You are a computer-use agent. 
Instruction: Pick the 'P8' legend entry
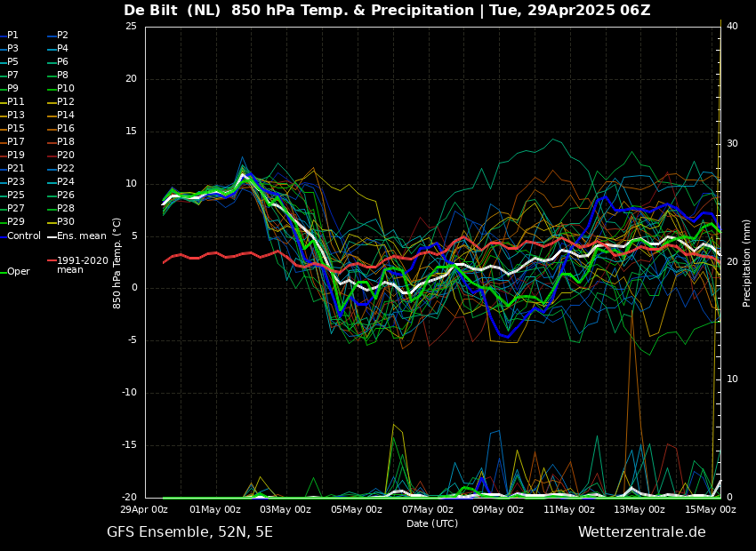(x=62, y=76)
